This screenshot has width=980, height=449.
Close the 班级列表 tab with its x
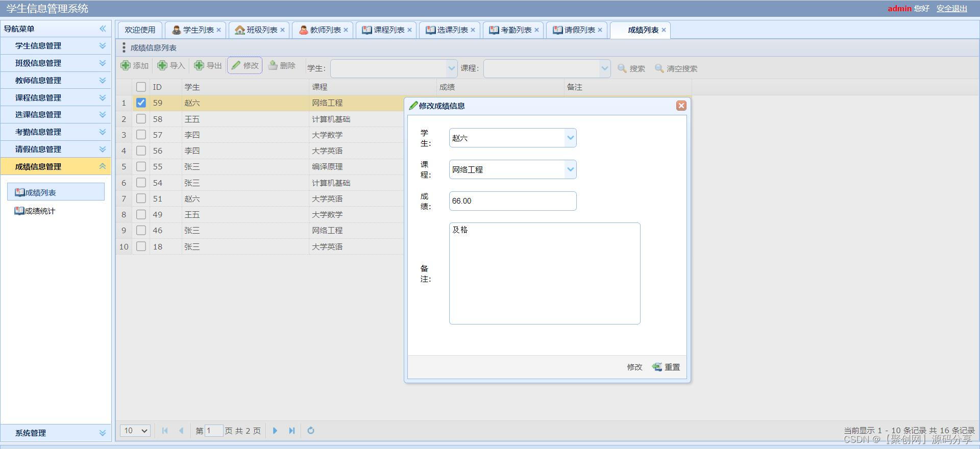coord(282,30)
